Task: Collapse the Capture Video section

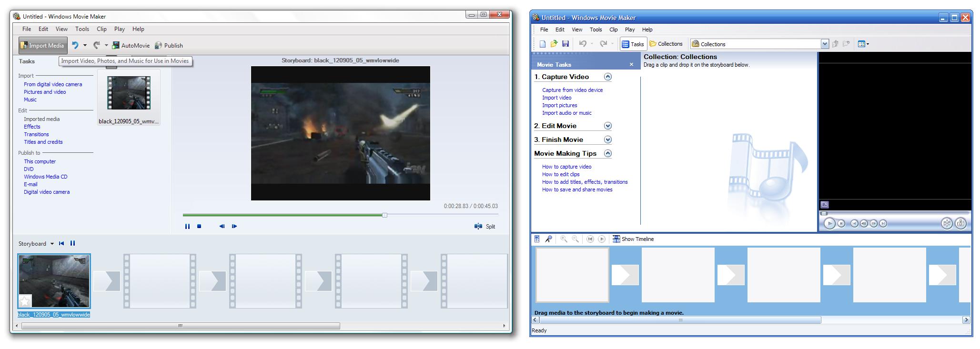Action: [607, 77]
